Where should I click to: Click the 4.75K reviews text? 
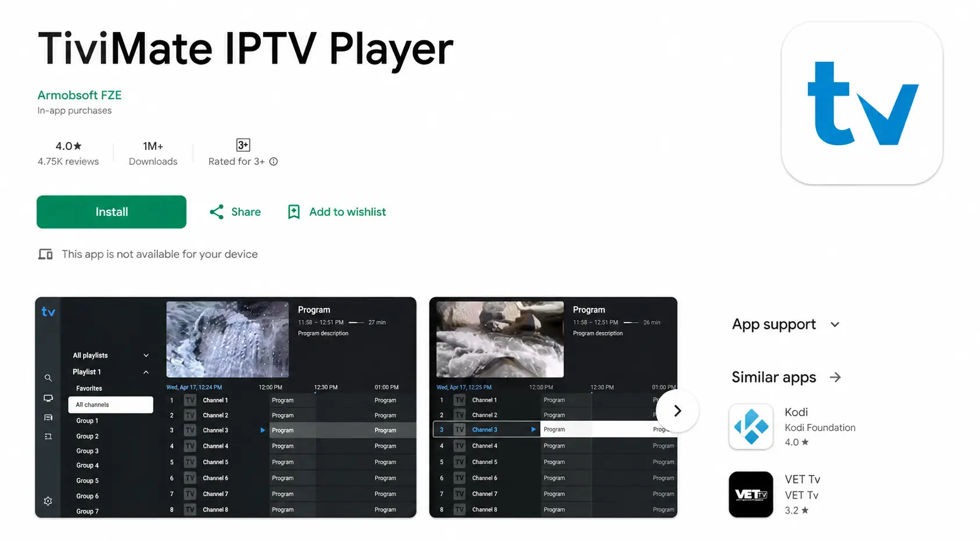[x=69, y=161]
